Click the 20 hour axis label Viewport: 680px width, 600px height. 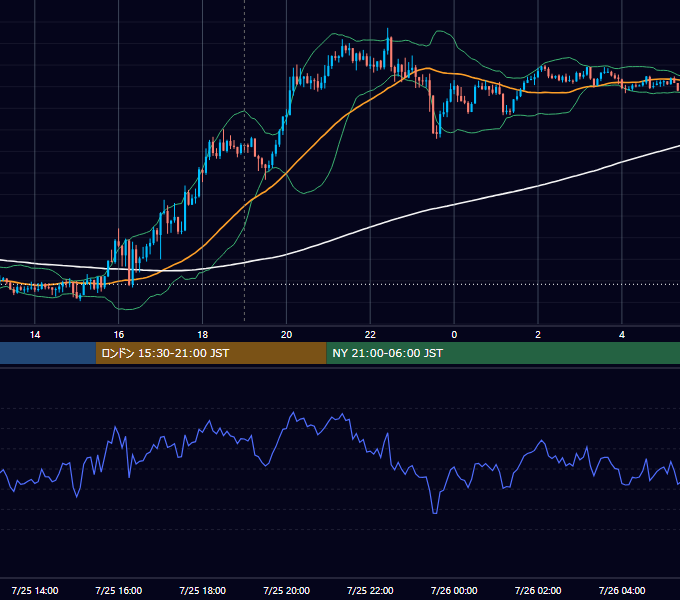pos(286,335)
